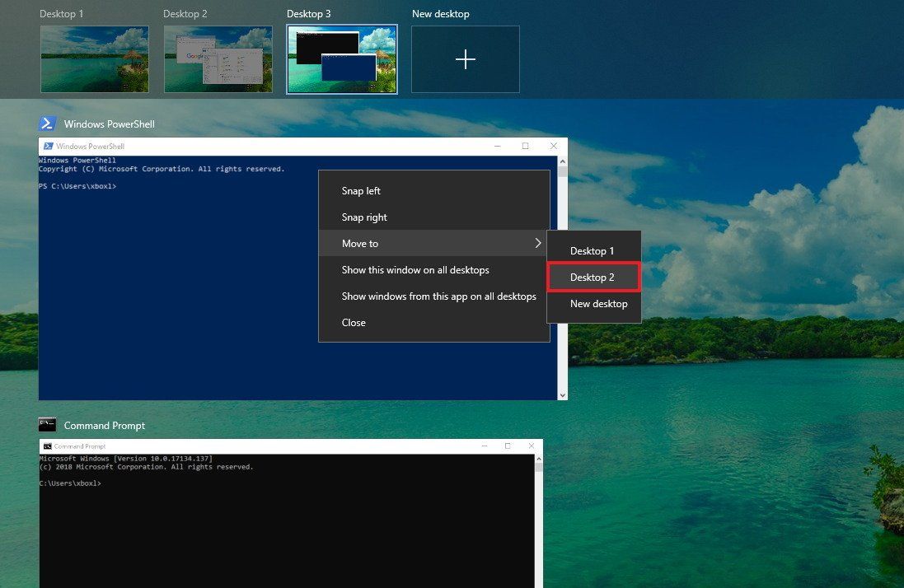The image size is (904, 588).
Task: Click the Windows PowerShell app icon above the preview
Action: click(47, 124)
